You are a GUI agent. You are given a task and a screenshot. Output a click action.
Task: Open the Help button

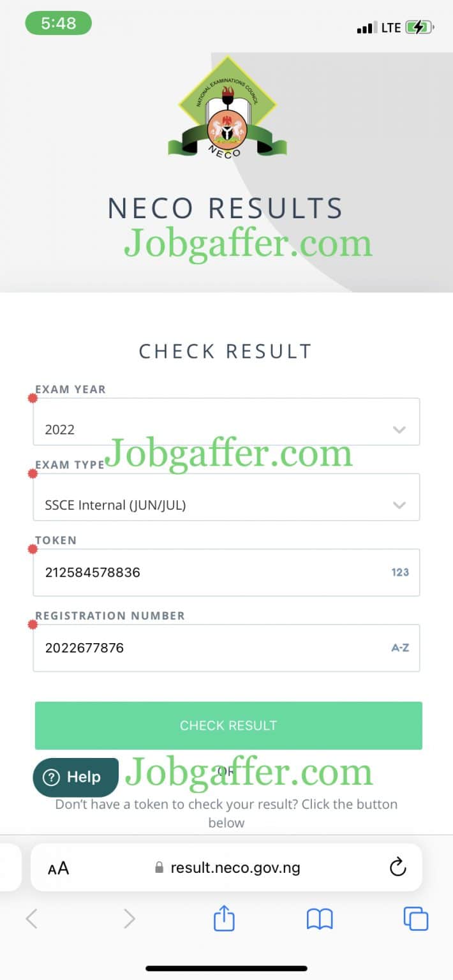pyautogui.click(x=75, y=776)
